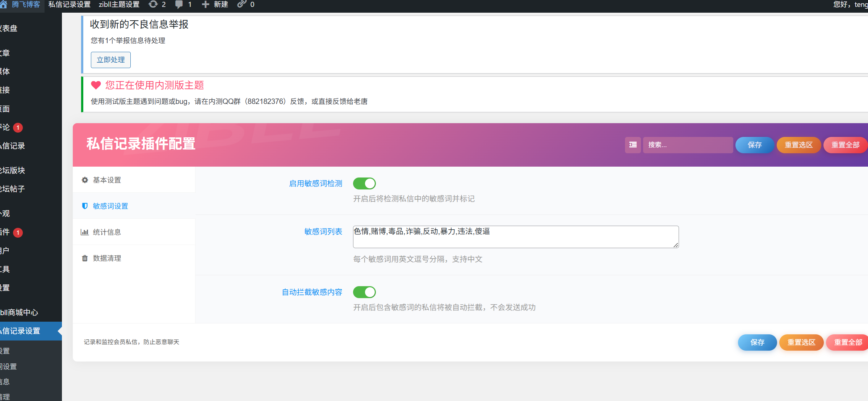Image resolution: width=868 pixels, height=401 pixels.
Task: Click the 立即处理 button to handle reports
Action: tap(110, 60)
